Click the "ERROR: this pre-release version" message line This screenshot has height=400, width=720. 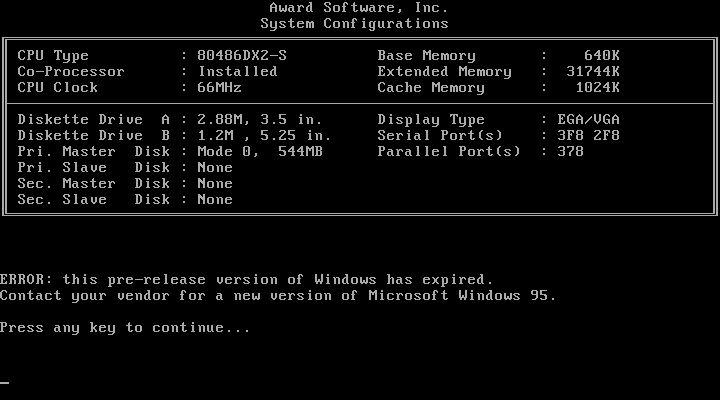247,279
